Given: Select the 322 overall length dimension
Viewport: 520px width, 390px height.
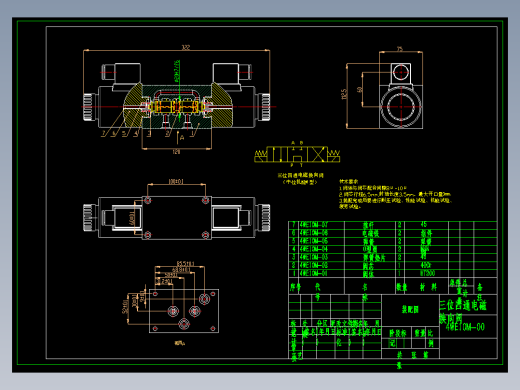Looking at the screenshot, I should 186,47.
